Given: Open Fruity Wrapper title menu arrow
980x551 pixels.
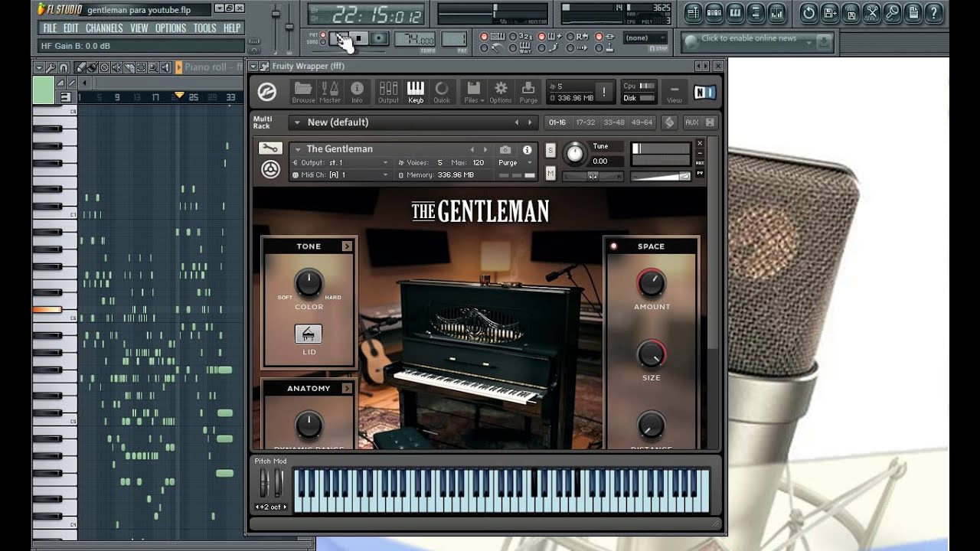Looking at the screenshot, I should pos(253,67).
